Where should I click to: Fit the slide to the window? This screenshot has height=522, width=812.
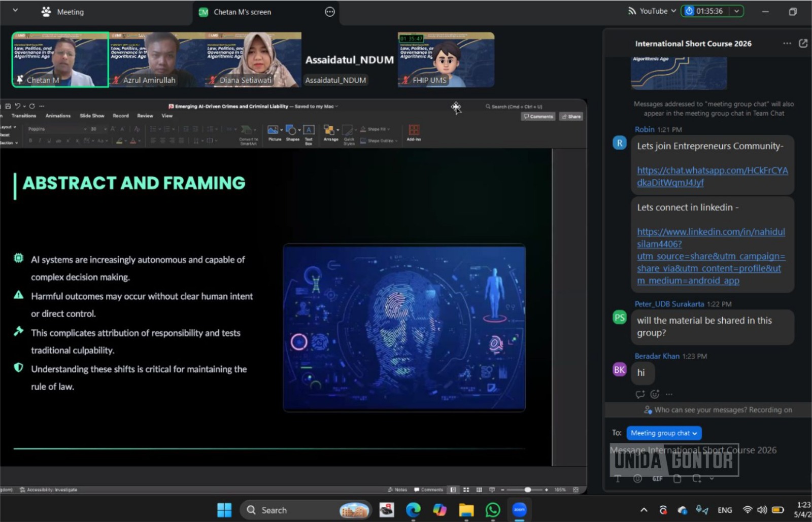point(576,490)
